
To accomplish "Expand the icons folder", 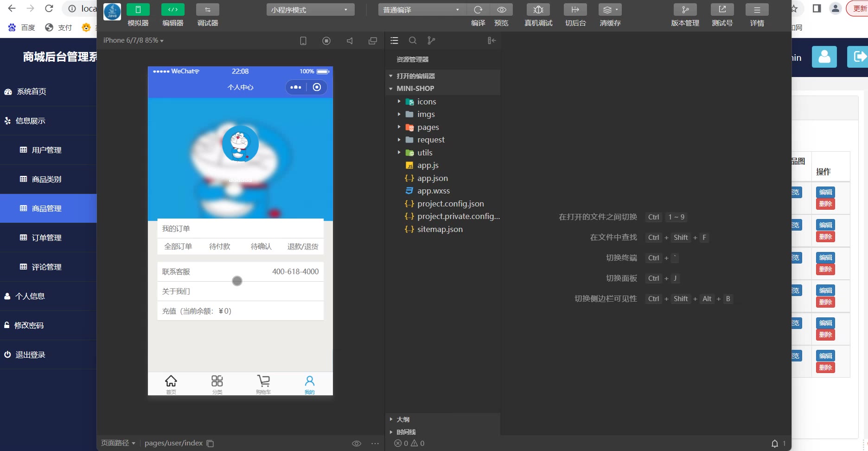I will (443, 102).
